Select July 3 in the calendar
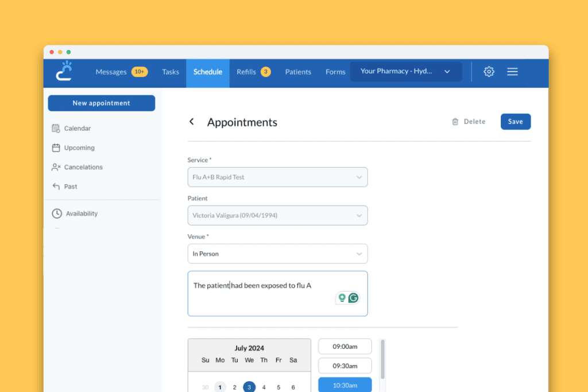Image resolution: width=588 pixels, height=392 pixels. 249,387
